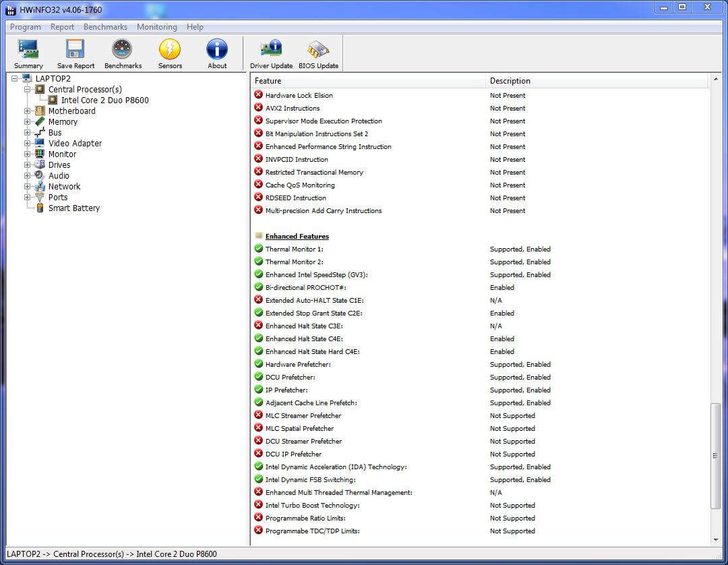Open the Summary toolbar icon
This screenshot has width=728, height=565.
click(28, 53)
